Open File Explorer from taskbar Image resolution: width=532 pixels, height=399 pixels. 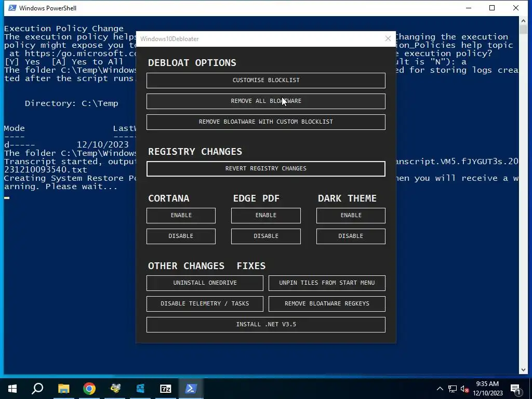63,389
